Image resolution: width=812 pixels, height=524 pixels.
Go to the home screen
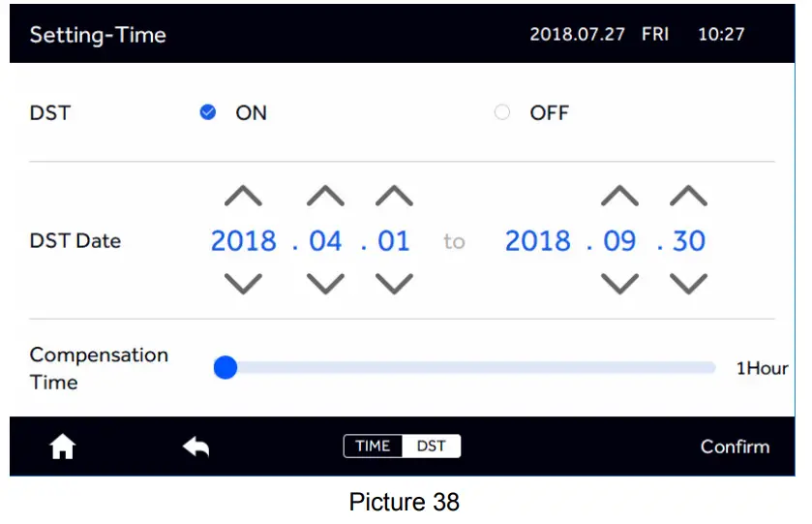tap(63, 447)
